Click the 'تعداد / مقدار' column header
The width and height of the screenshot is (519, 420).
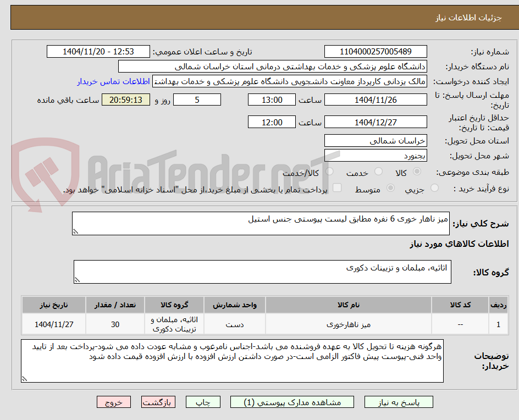click(115, 305)
